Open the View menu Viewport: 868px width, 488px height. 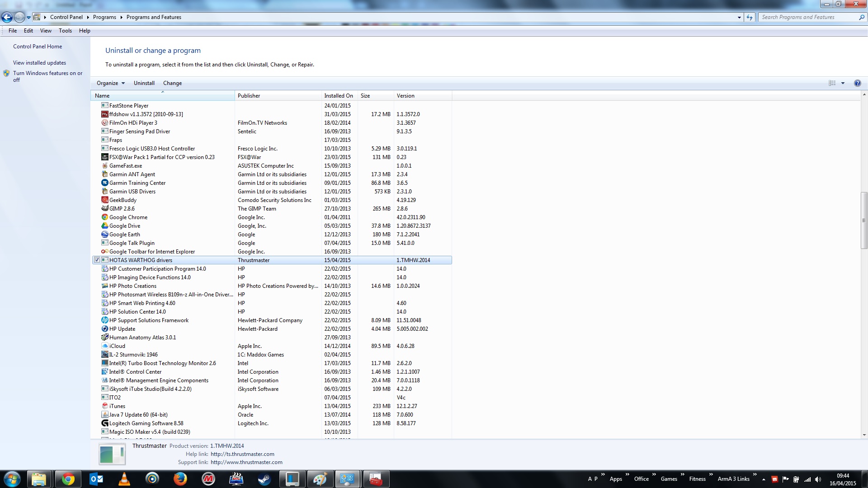46,31
